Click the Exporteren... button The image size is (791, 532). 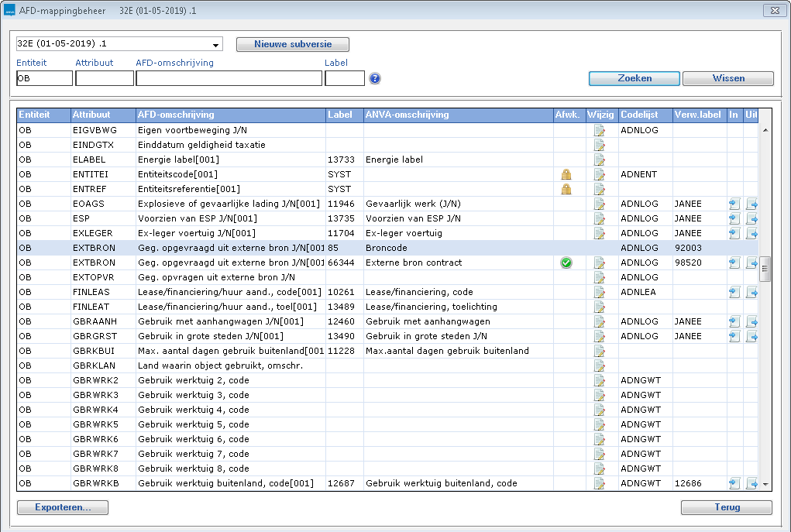pos(63,508)
